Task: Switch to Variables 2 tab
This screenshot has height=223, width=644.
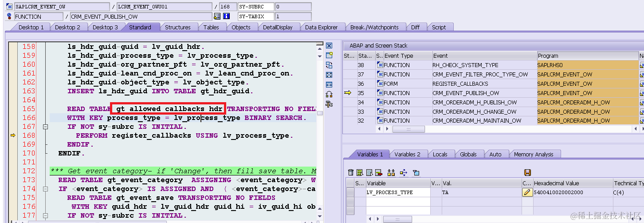Action: (407, 154)
